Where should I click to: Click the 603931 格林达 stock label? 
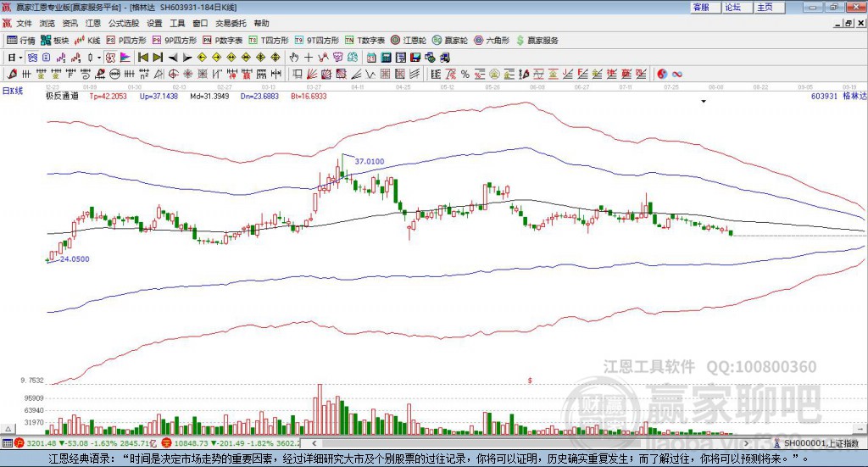tap(838, 96)
